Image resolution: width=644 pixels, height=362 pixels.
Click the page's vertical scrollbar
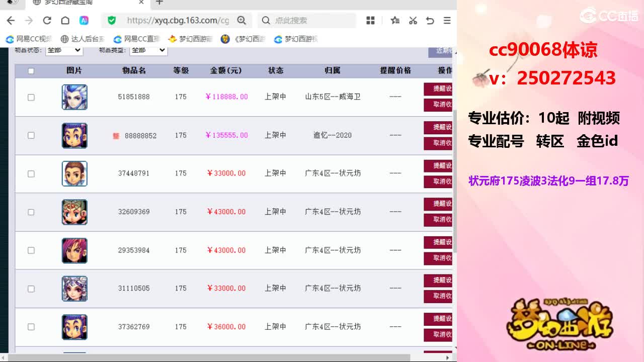tap(454, 181)
